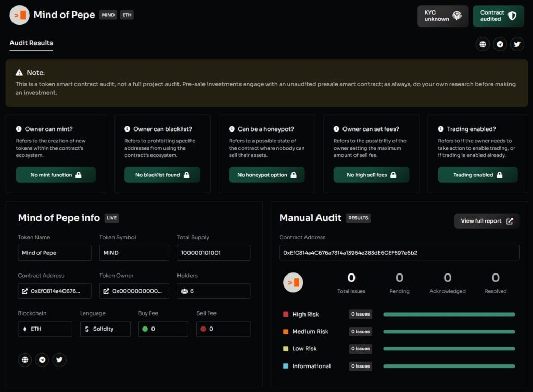
Task: Click the orange Medium Risk color square
Action: coord(286,332)
